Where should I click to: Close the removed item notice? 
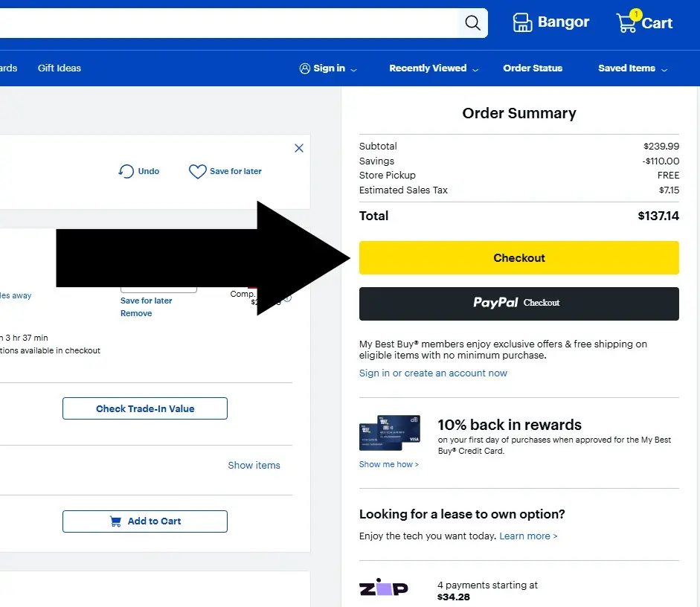(299, 148)
